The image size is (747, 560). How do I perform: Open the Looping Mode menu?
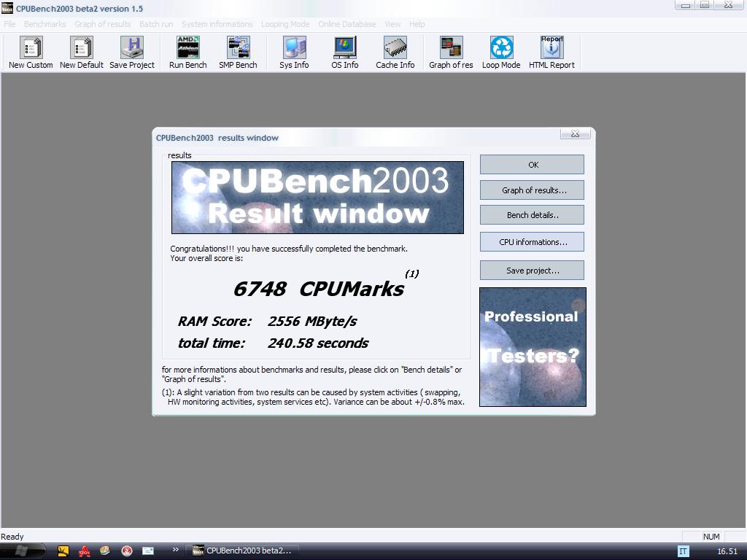tap(285, 24)
